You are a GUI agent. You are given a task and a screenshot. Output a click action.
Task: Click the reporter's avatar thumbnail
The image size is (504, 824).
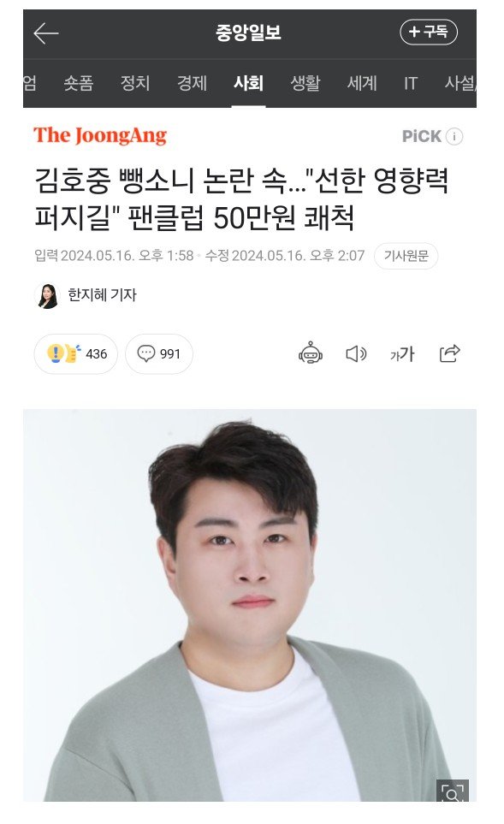tap(47, 295)
